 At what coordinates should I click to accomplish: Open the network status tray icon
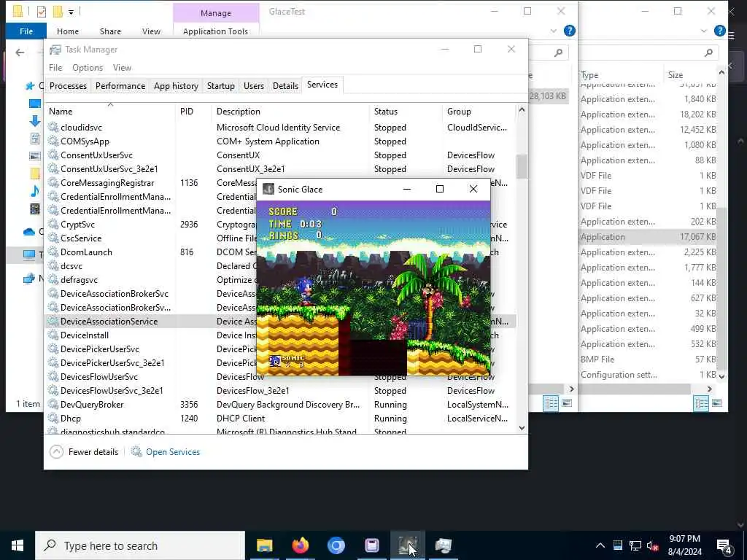pos(635,545)
